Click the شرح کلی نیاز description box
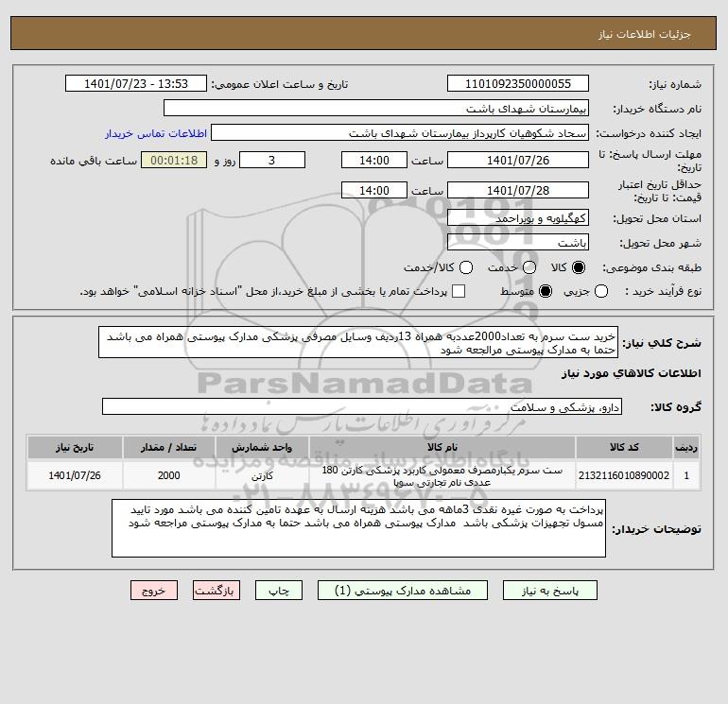Viewport: 728px width, 704px height. (x=358, y=342)
